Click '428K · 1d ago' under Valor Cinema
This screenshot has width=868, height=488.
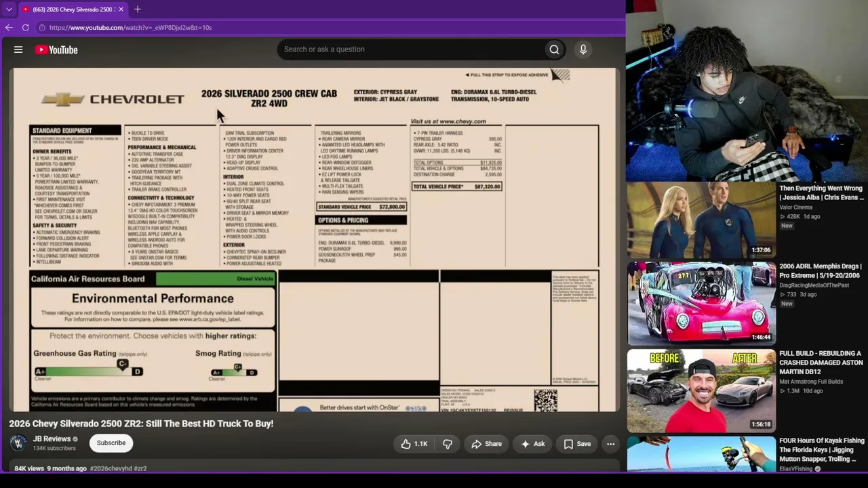click(x=800, y=217)
